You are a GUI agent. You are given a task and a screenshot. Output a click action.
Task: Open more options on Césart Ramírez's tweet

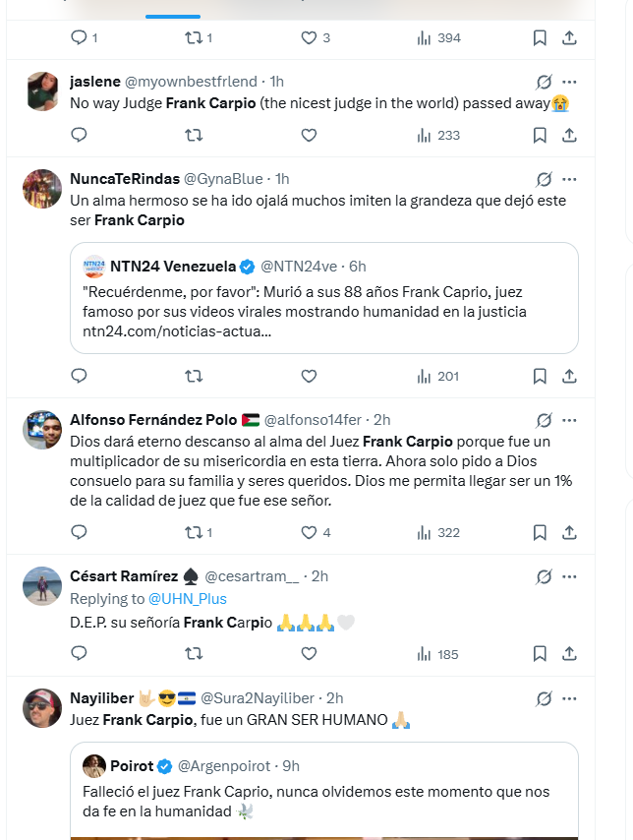(x=569, y=576)
